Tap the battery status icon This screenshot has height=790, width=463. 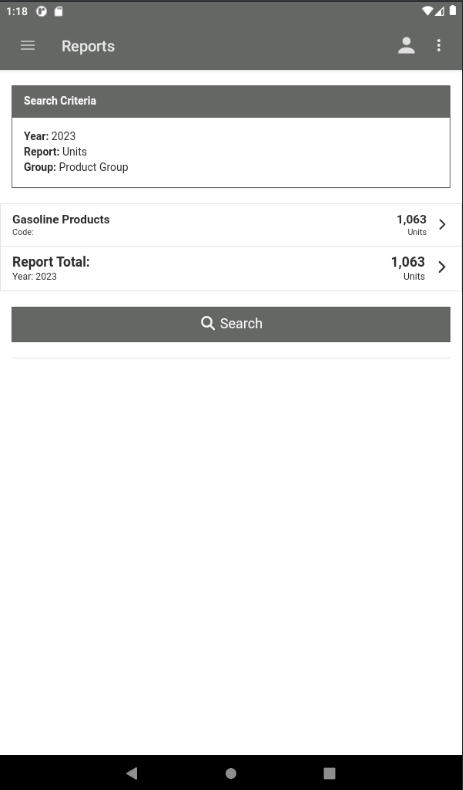[452, 11]
